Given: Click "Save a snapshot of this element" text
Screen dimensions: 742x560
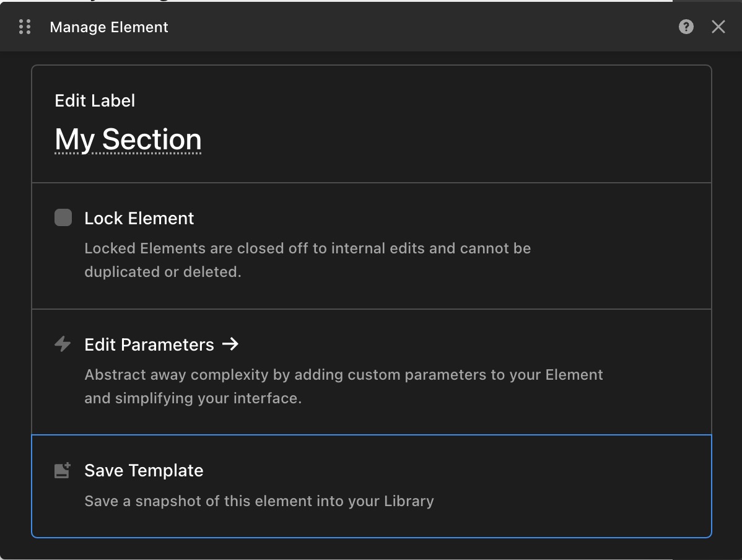Looking at the screenshot, I should click(259, 501).
